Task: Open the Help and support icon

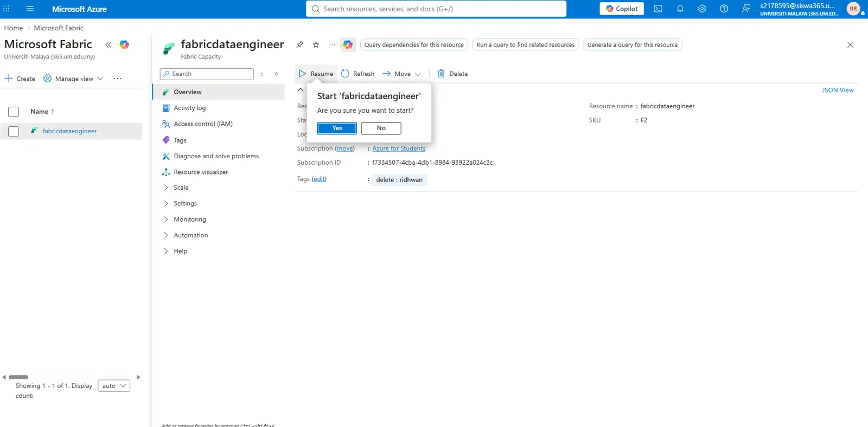Action: pyautogui.click(x=724, y=9)
